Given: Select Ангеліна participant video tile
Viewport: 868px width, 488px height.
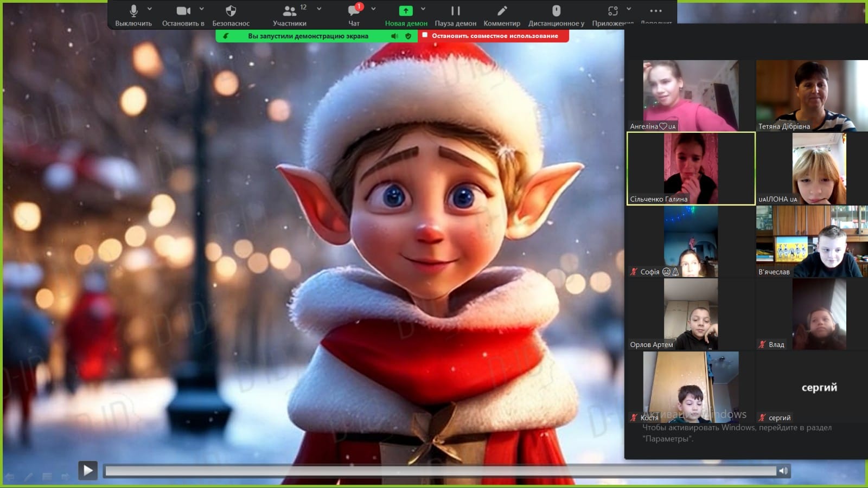Looking at the screenshot, I should point(691,95).
